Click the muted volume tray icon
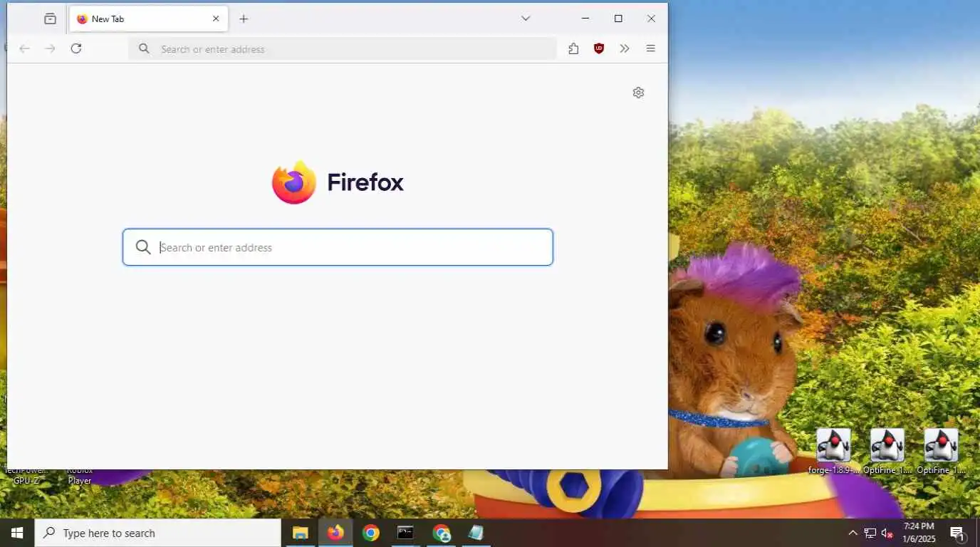The width and height of the screenshot is (980, 547). coord(887,533)
